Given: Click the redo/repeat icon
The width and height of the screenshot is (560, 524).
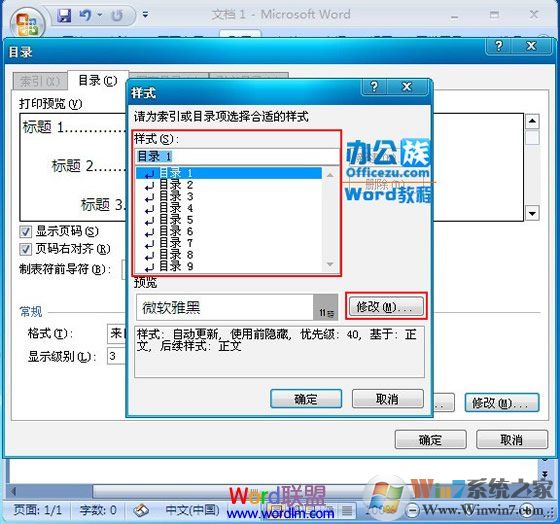Looking at the screenshot, I should click(117, 15).
